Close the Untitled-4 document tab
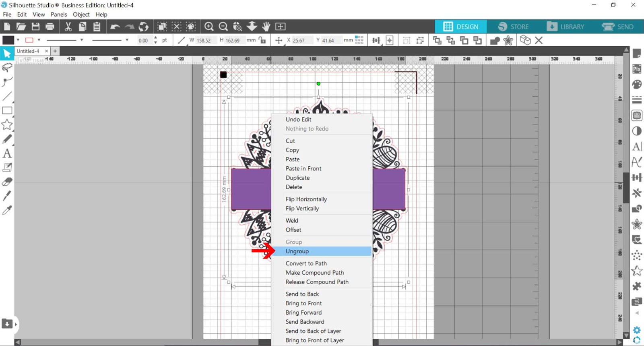 [46, 51]
